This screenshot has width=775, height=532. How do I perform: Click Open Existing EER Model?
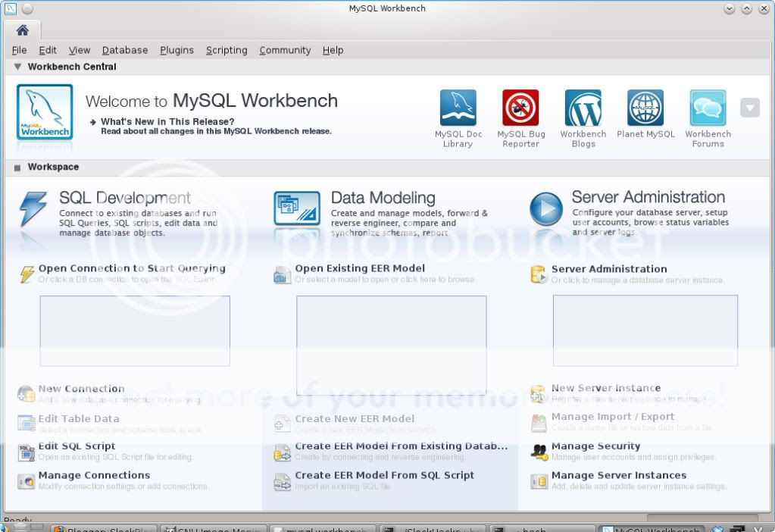click(360, 268)
